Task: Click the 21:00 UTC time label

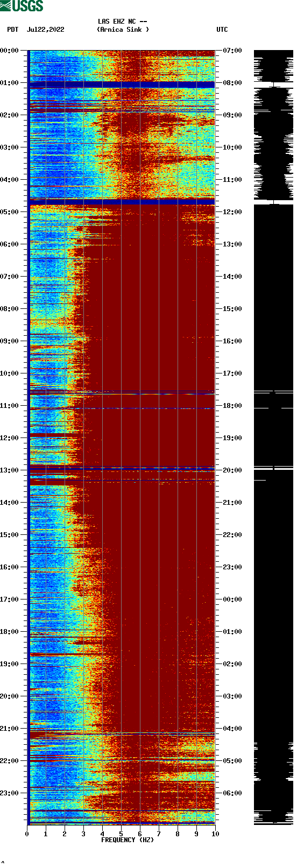Action: (x=232, y=503)
